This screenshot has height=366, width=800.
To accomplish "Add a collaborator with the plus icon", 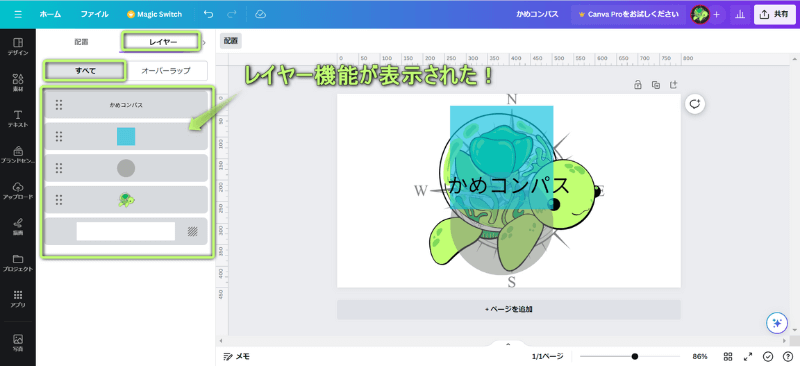I will [716, 14].
